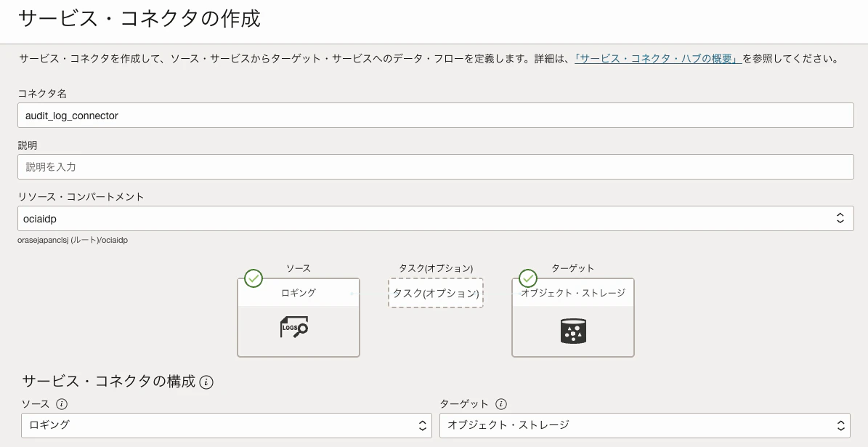Open info icon beside the ターゲット label

[x=501, y=404]
